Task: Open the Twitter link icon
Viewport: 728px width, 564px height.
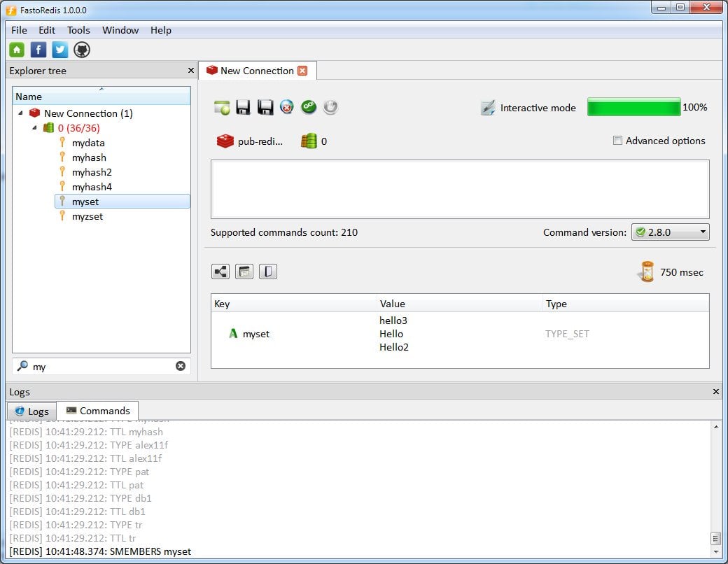Action: click(60, 50)
